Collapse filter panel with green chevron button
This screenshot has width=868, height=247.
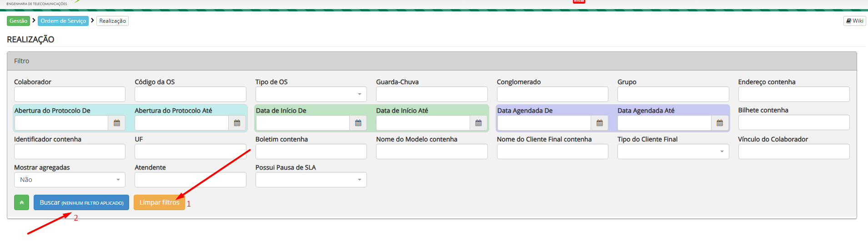(x=21, y=202)
